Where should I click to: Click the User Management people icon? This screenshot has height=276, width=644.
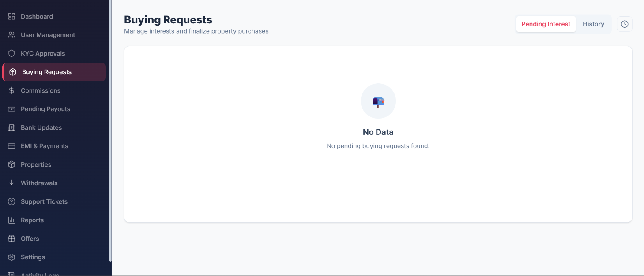12,35
